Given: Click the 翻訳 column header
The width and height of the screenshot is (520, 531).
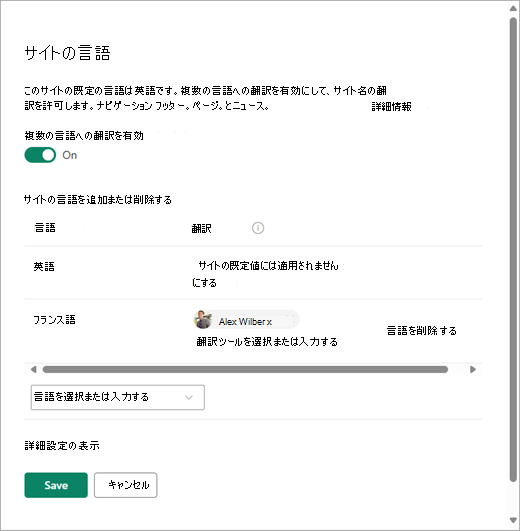Looking at the screenshot, I should 201,229.
